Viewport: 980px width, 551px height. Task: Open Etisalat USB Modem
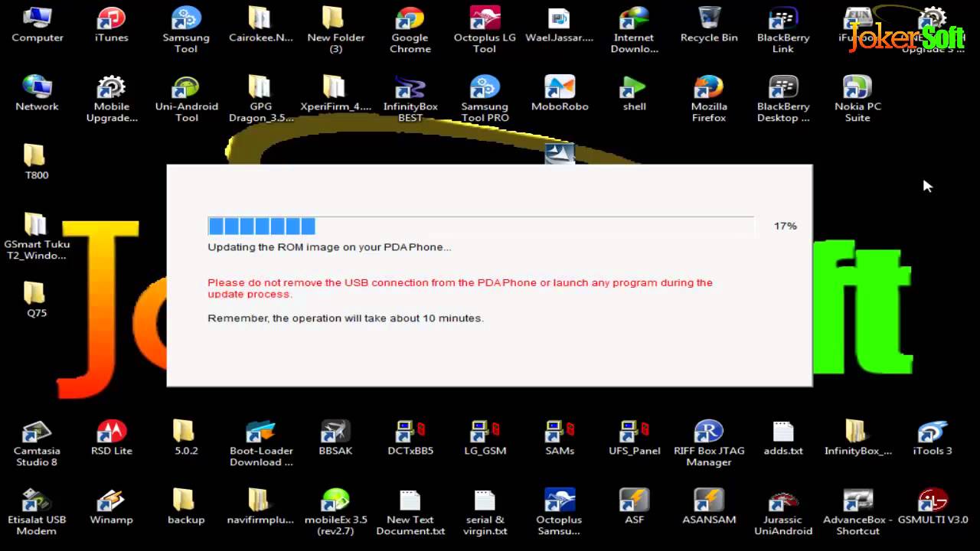tap(37, 512)
